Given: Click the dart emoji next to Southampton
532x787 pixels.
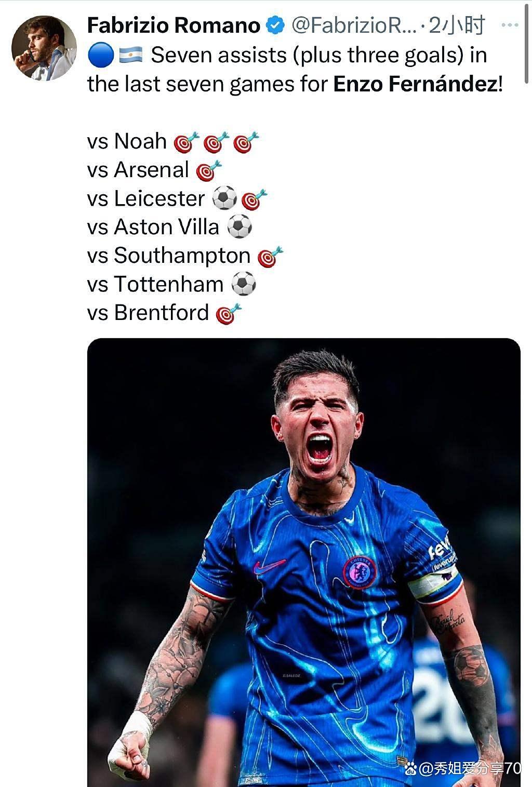Looking at the screenshot, I should (270, 256).
